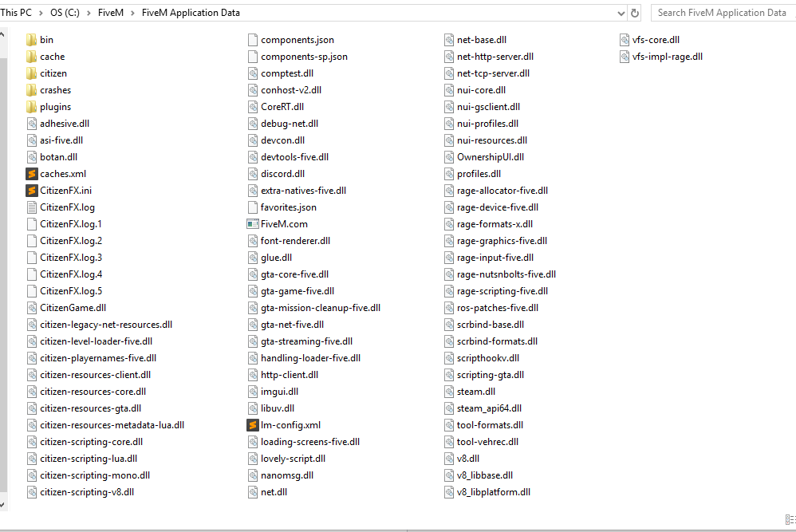Select the scripthookv.dll file icon
The width and height of the screenshot is (796, 532).
(x=449, y=358)
